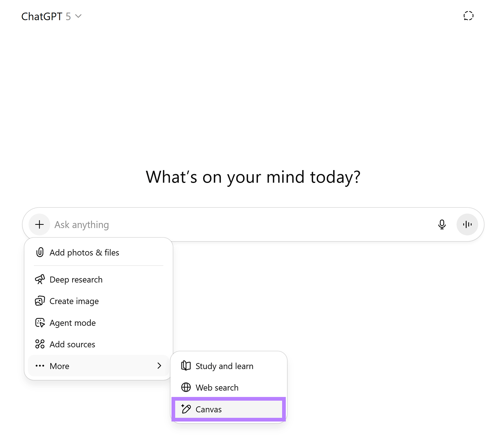Screen dimensions: 504x443
Task: Click the ellipsis icon beside More
Action: (40, 366)
